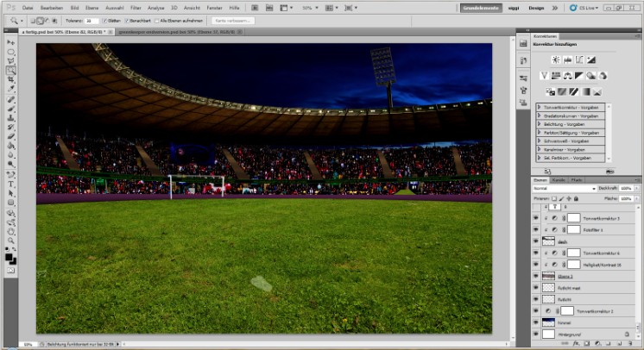644x350 pixels.
Task: Pick the Move tool in toolbox
Action: [x=11, y=42]
